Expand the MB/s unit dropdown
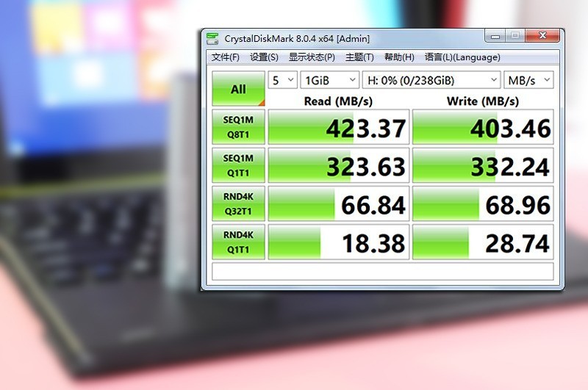The height and width of the screenshot is (390, 588). tap(528, 80)
